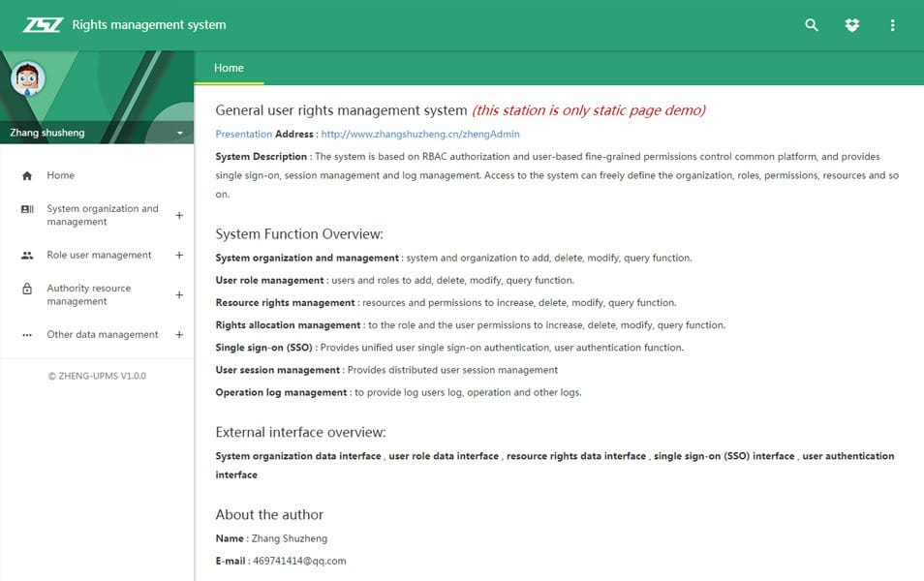924x581 pixels.
Task: Open the Presentation link
Action: [243, 135]
